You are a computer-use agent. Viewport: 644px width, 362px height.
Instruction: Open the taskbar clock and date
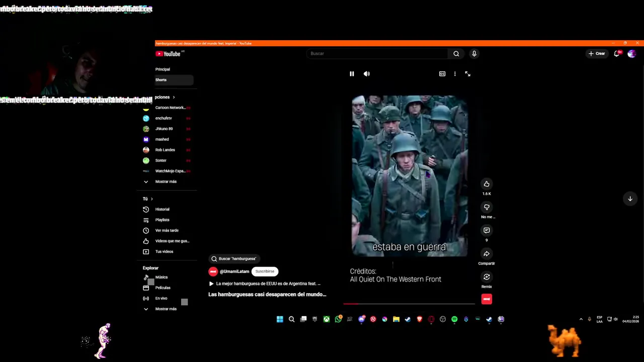coord(630,319)
